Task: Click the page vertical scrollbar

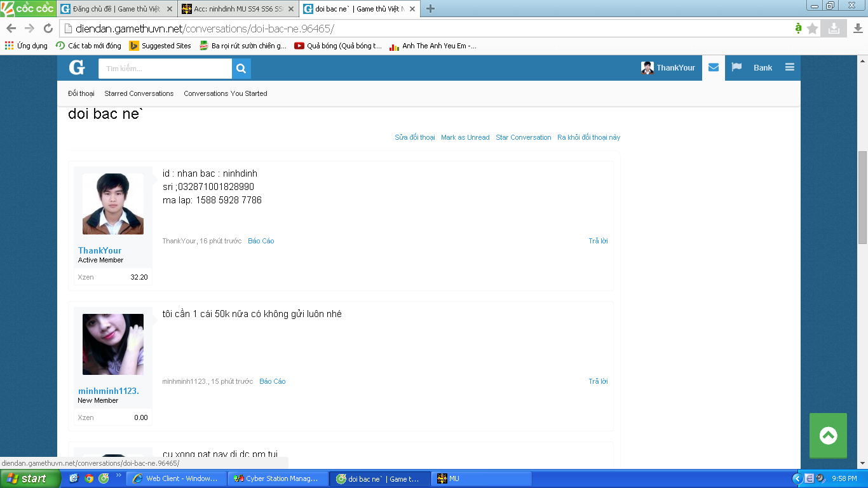Action: coord(862,197)
